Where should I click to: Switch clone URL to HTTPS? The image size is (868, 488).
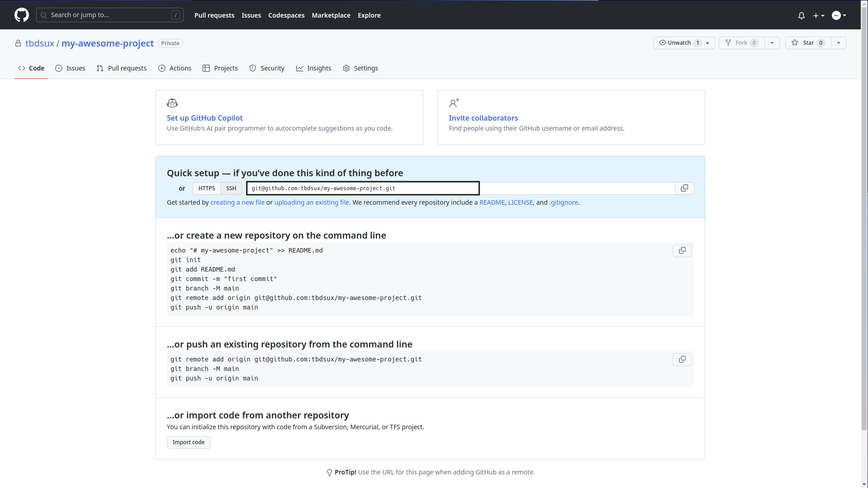point(207,188)
